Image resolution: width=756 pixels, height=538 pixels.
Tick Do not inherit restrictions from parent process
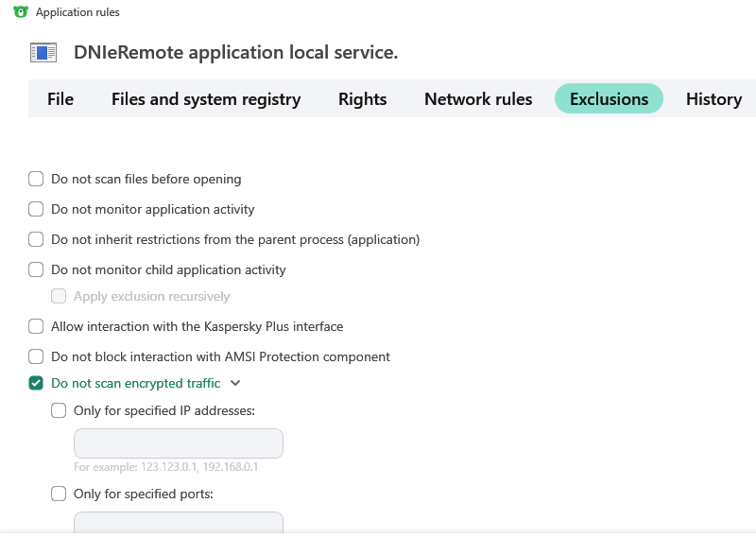[x=36, y=239]
